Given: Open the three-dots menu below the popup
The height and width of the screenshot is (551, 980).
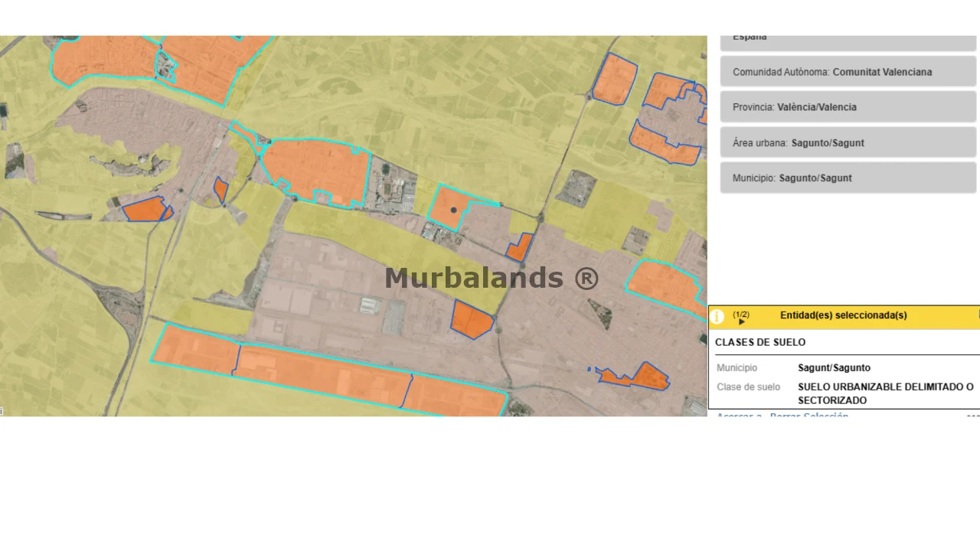Looking at the screenshot, I should click(x=972, y=416).
